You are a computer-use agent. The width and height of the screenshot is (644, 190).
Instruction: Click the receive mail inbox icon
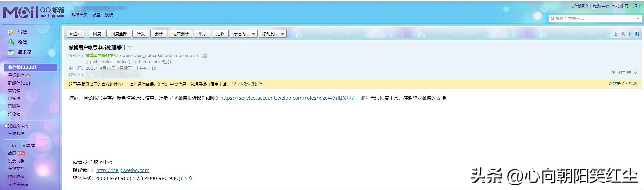pyautogui.click(x=11, y=42)
